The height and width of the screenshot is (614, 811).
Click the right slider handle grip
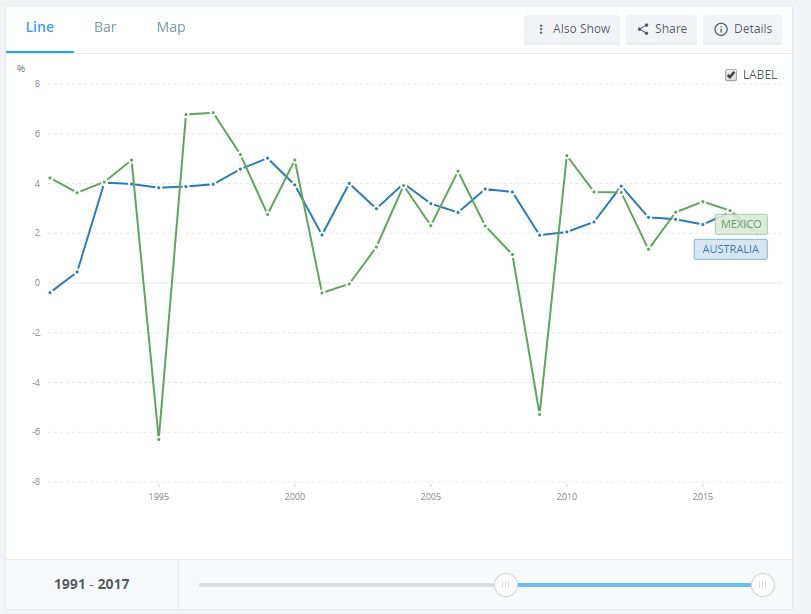[x=762, y=585]
